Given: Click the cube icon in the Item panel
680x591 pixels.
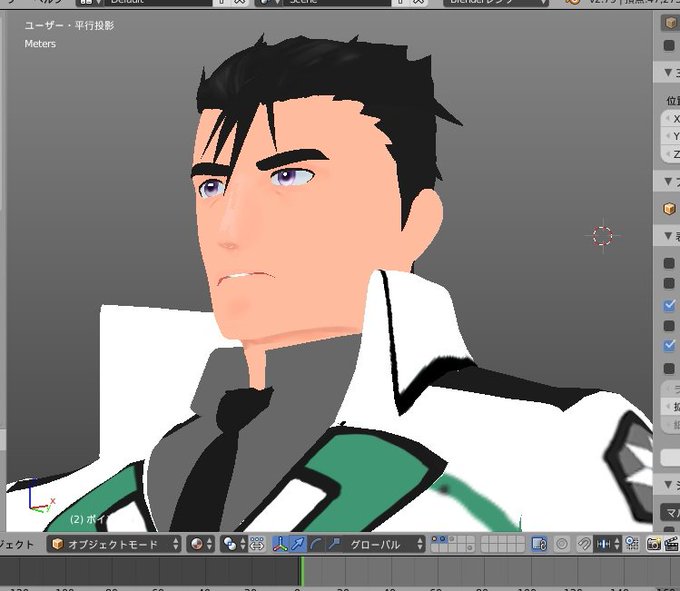Looking at the screenshot, I should click(x=670, y=209).
